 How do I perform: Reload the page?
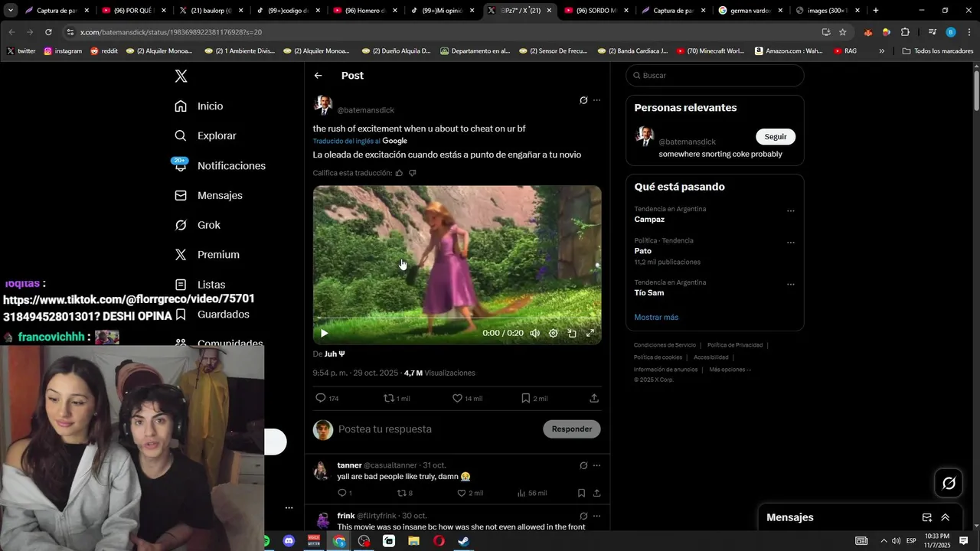(48, 32)
